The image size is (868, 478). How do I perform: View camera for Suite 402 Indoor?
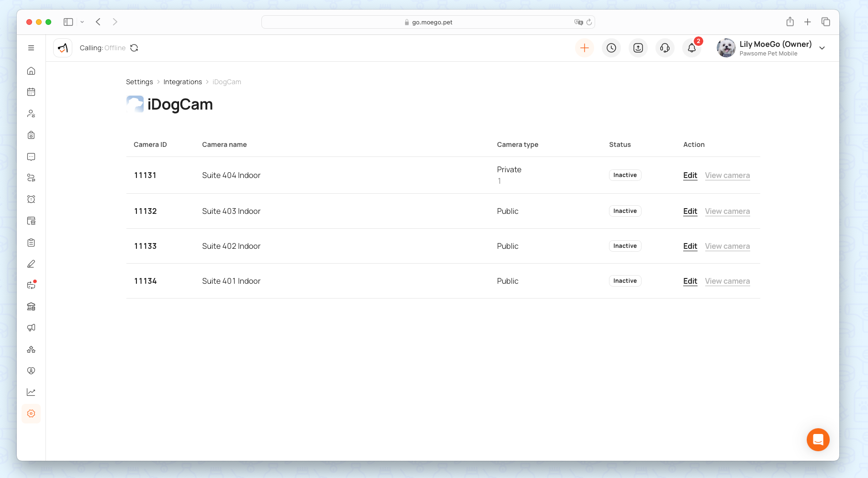pyautogui.click(x=727, y=246)
